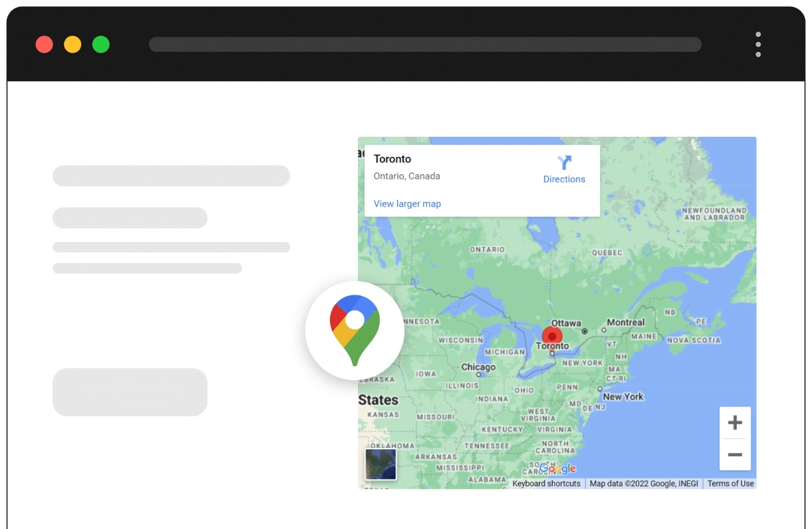Zoom in using the plus button

735,422
